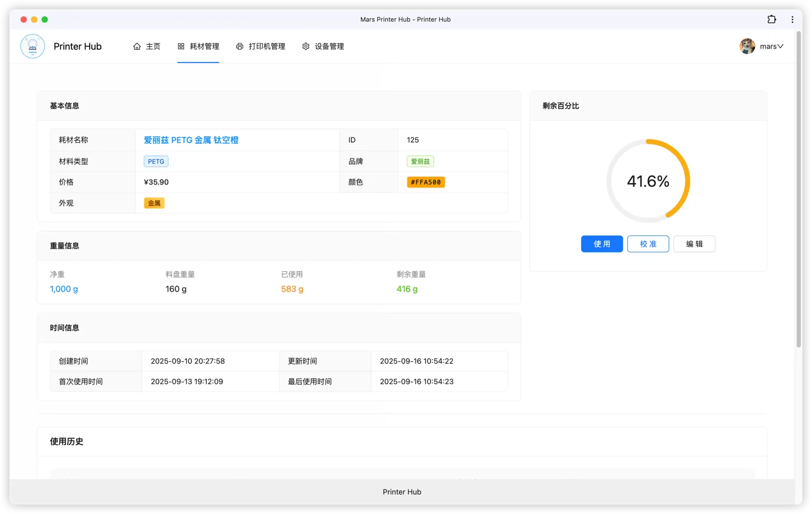Click the 41.6% circular progress indicator

[648, 181]
